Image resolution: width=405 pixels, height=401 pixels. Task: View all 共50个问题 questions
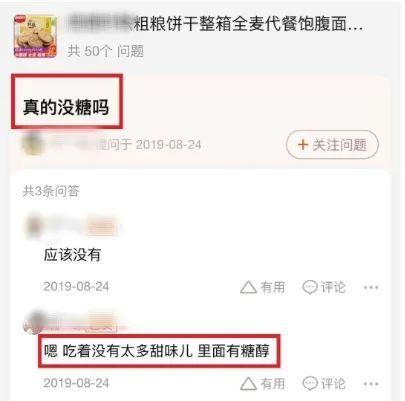pos(106,51)
